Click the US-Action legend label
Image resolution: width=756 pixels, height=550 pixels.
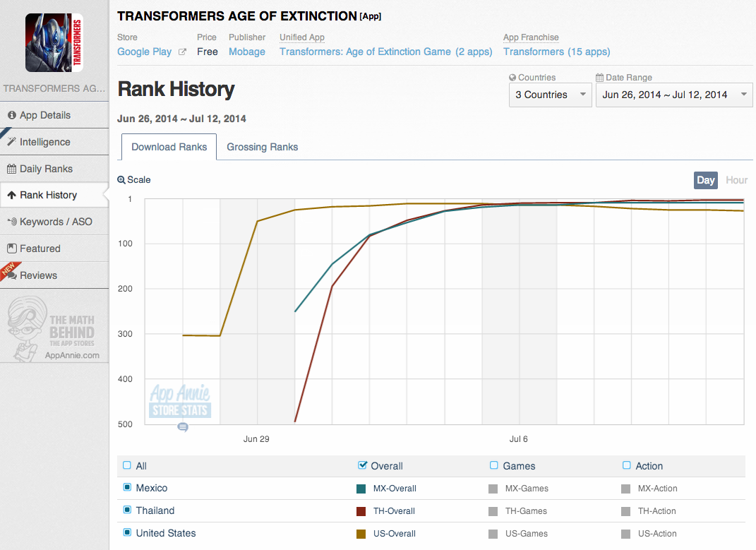click(658, 534)
